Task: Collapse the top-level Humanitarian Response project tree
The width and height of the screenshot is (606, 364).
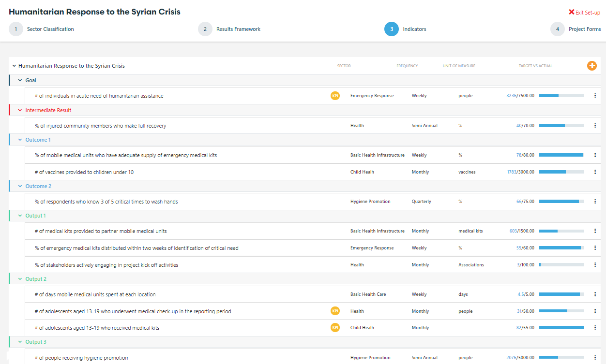Action: (14, 66)
